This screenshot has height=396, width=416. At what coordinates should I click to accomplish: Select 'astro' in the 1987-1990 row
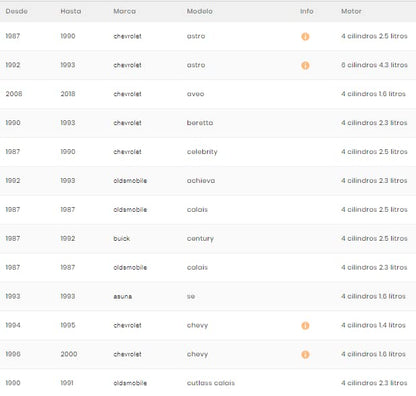[x=196, y=36]
